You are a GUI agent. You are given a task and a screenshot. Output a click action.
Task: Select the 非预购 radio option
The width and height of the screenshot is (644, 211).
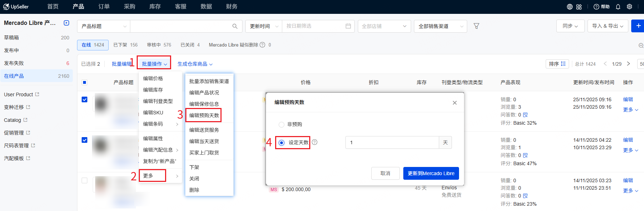tap(282, 124)
